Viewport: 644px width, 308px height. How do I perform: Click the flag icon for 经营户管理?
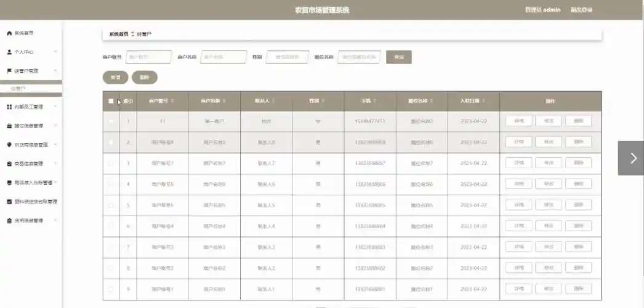(x=9, y=71)
